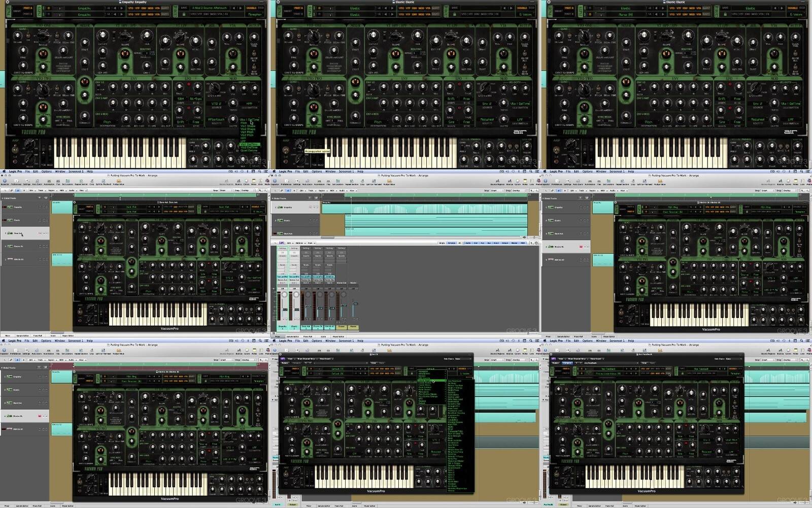Close the Dom Ask VacuumPro plugin window
The image size is (812, 508).
pyautogui.click(x=74, y=202)
